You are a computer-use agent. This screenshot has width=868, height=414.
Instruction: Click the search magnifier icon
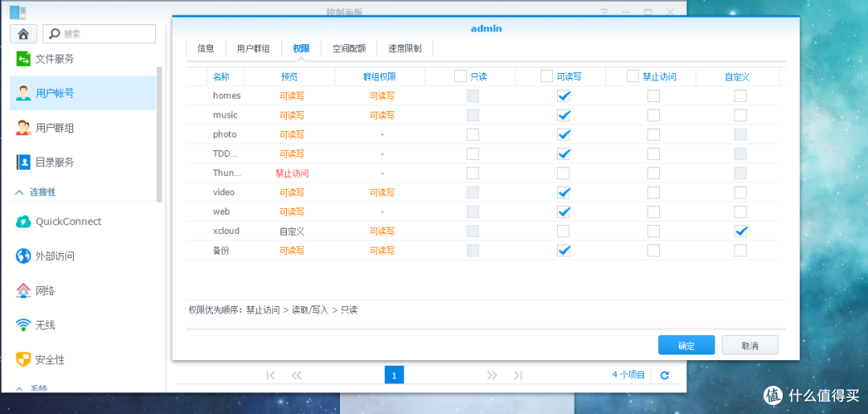[55, 34]
